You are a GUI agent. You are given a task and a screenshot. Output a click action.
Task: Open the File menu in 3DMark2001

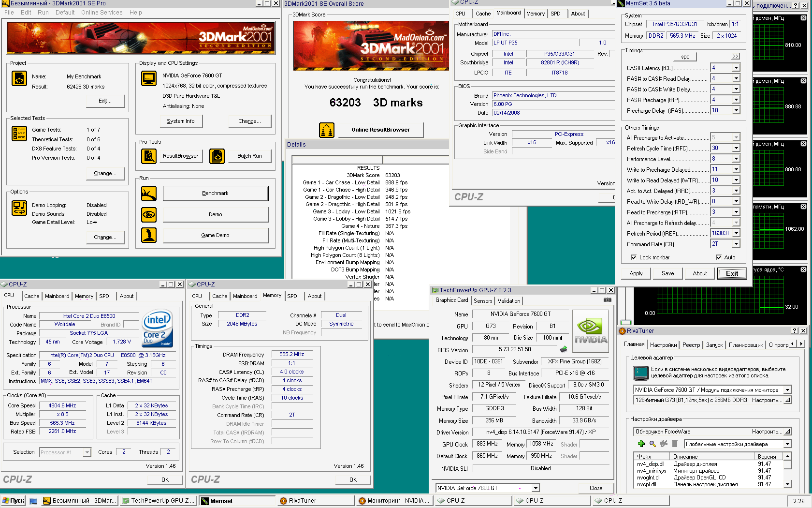(9, 13)
